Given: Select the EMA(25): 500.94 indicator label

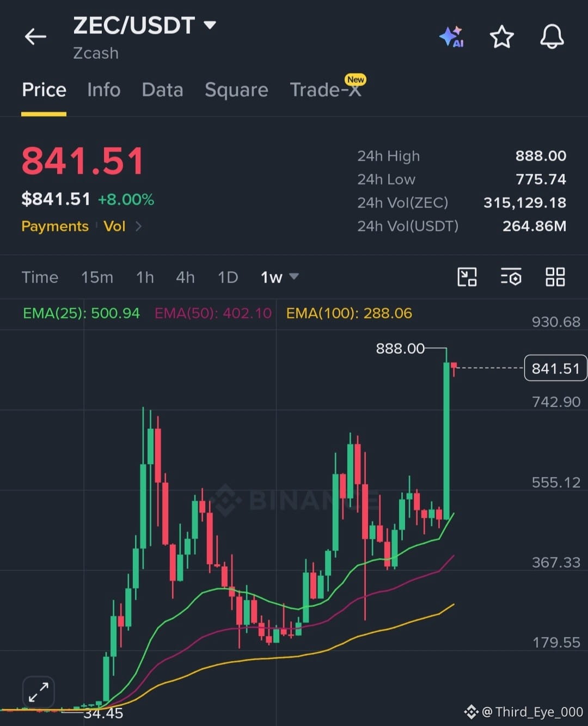Looking at the screenshot, I should click(81, 313).
